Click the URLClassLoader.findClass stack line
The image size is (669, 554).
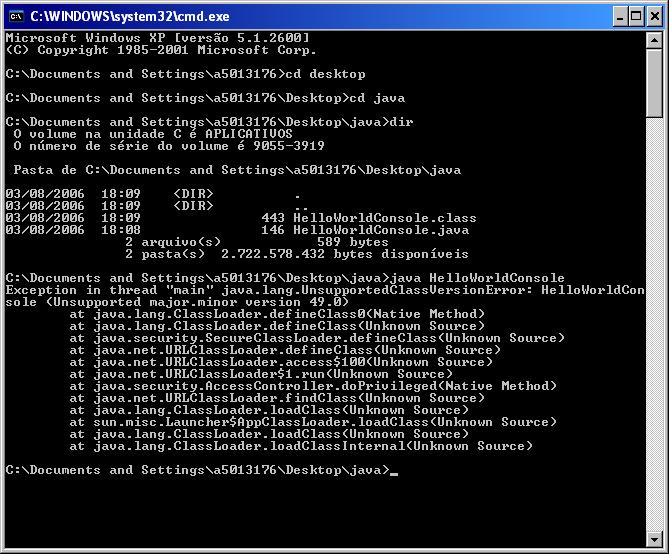coord(277,398)
